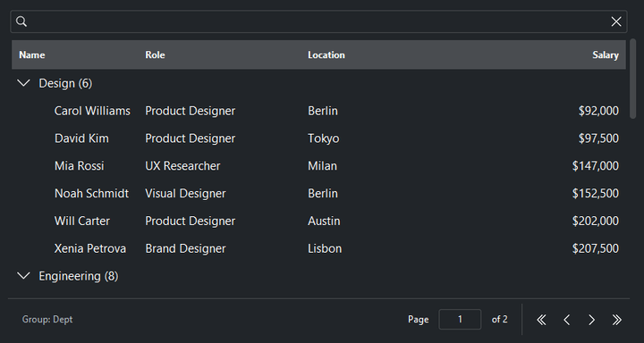Click the $152,500 salary value

[x=596, y=193]
